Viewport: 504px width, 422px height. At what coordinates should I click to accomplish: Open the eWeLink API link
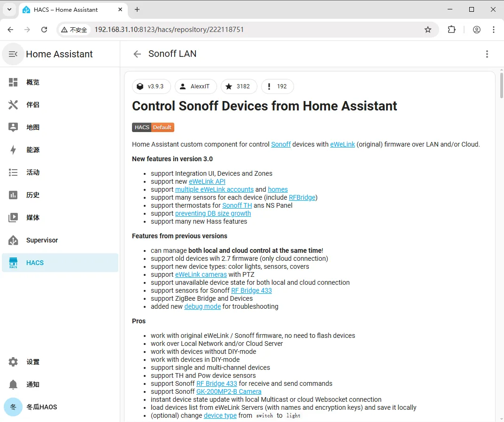[x=207, y=181]
